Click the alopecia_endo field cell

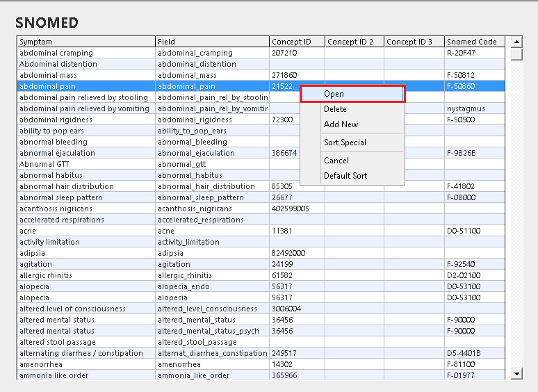pos(213,286)
